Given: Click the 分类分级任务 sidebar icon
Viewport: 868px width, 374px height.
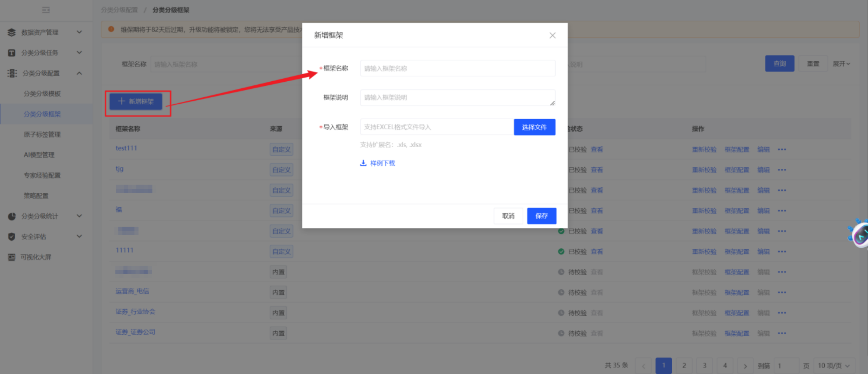Looking at the screenshot, I should click(12, 53).
